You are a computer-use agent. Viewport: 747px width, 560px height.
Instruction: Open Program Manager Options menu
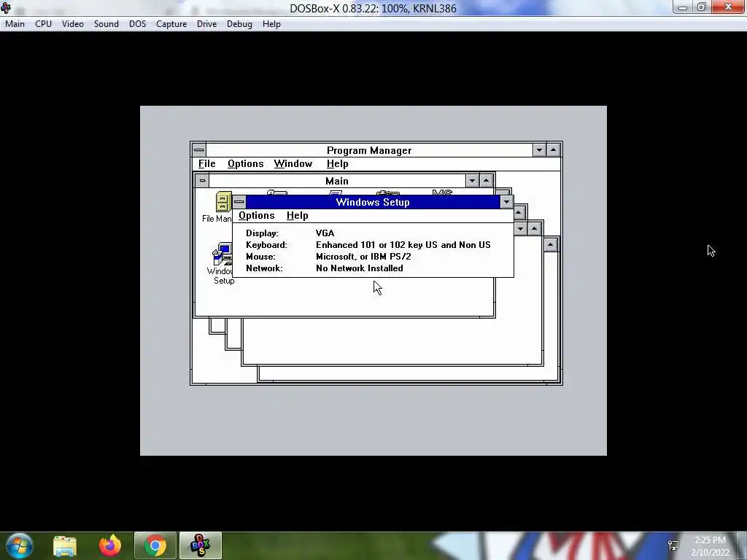coord(245,164)
